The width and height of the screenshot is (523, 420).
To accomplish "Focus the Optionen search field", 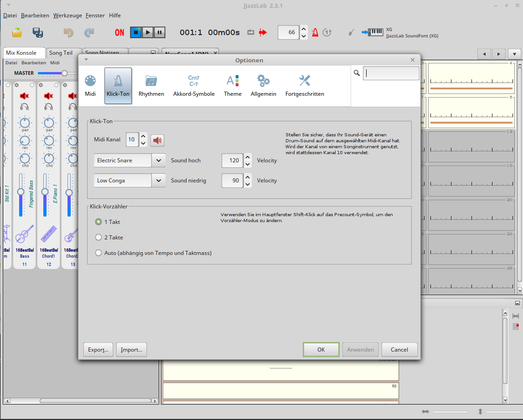I will [x=391, y=73].
